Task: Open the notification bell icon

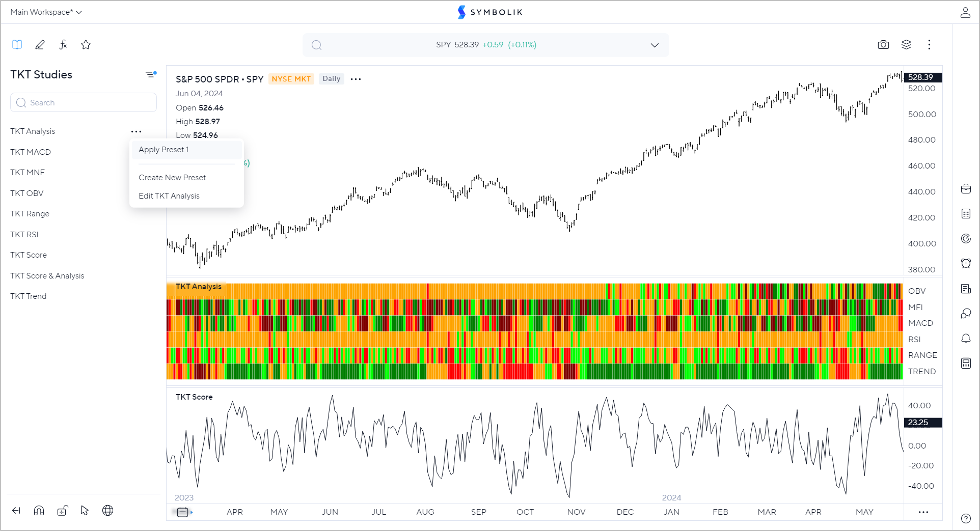Action: (966, 339)
